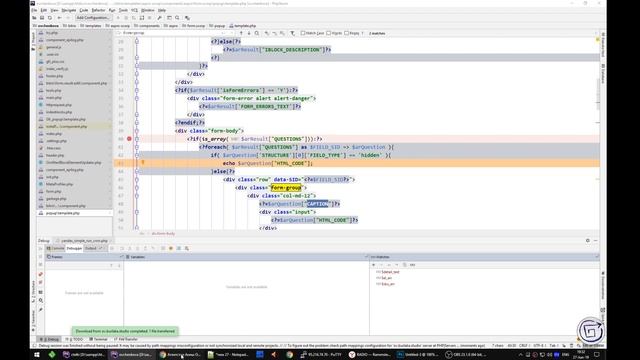Click the Windows Start button
The image size is (640, 360).
pyautogui.click(x=36, y=355)
